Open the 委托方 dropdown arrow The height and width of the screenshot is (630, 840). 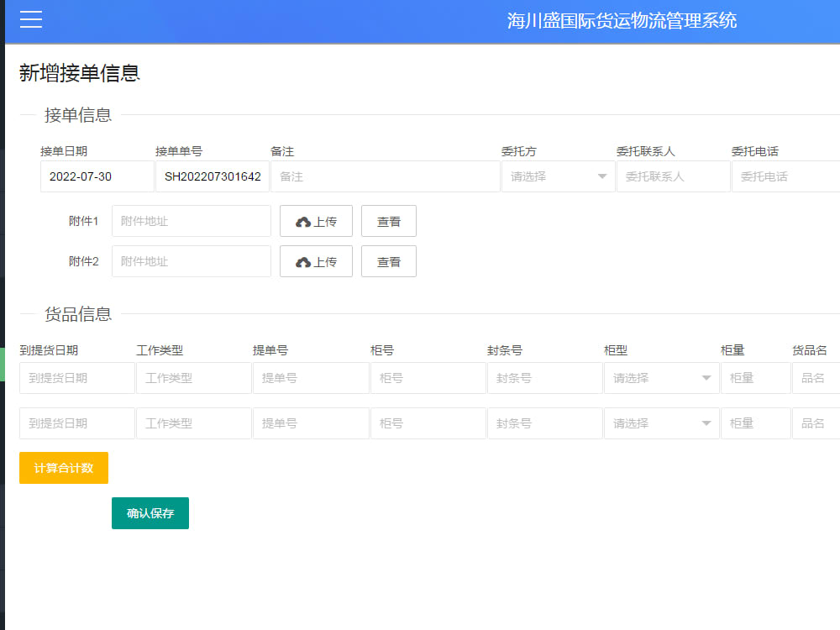click(x=601, y=176)
